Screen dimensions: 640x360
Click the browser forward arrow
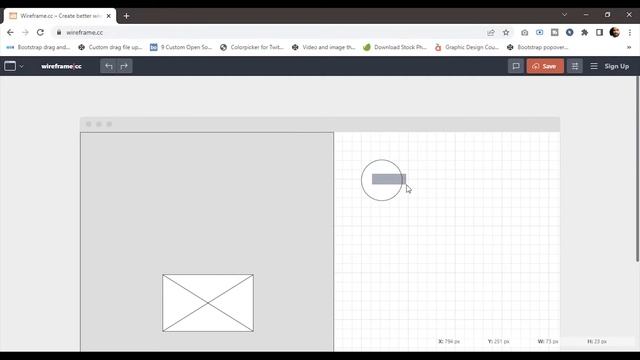(25, 32)
